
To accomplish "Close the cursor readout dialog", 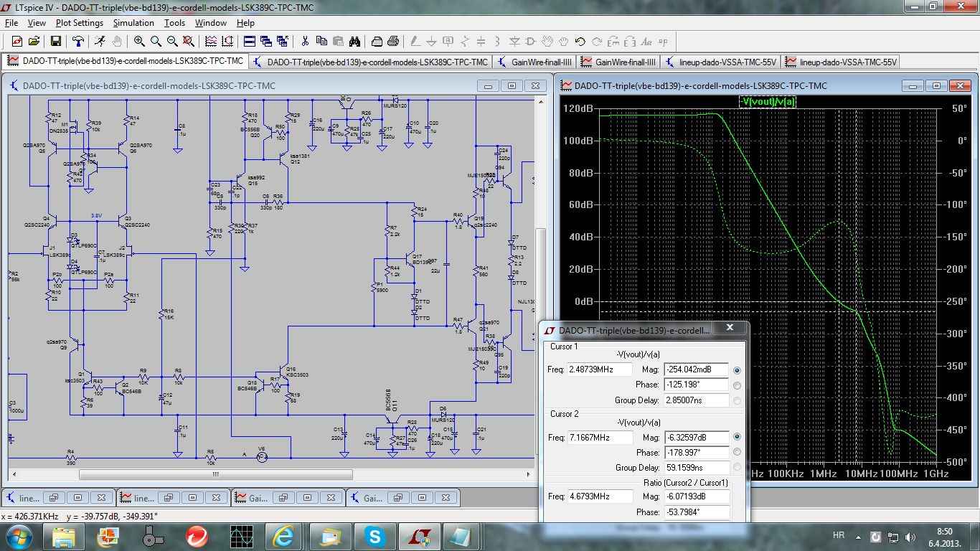I will [x=730, y=328].
